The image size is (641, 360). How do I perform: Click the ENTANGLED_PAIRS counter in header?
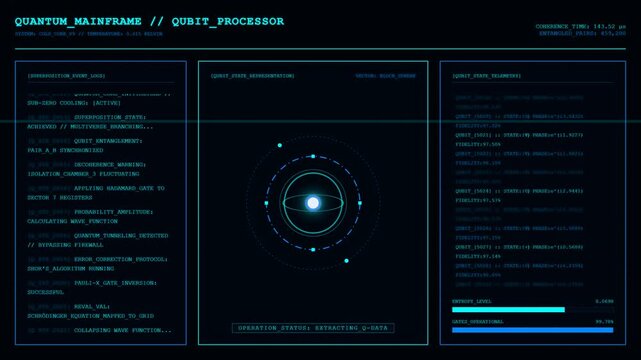click(583, 33)
